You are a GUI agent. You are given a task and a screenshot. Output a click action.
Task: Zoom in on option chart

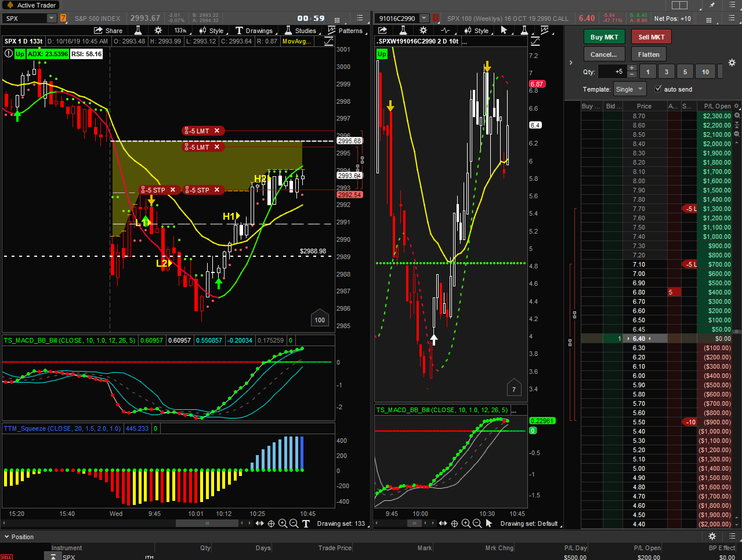click(466, 523)
